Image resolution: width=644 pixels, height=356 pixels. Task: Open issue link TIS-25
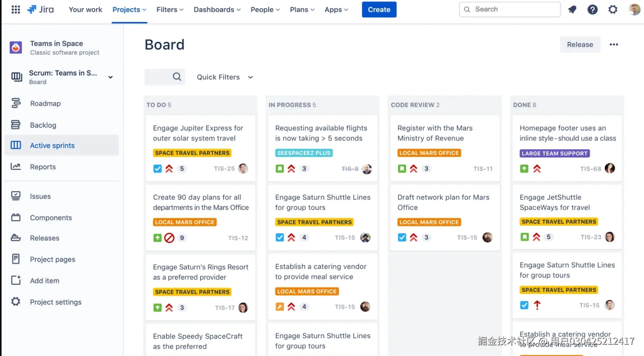click(x=224, y=169)
